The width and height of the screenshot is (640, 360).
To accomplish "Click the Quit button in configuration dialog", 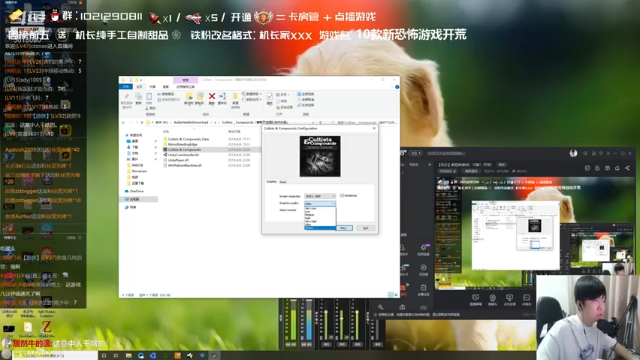I will coord(365,228).
